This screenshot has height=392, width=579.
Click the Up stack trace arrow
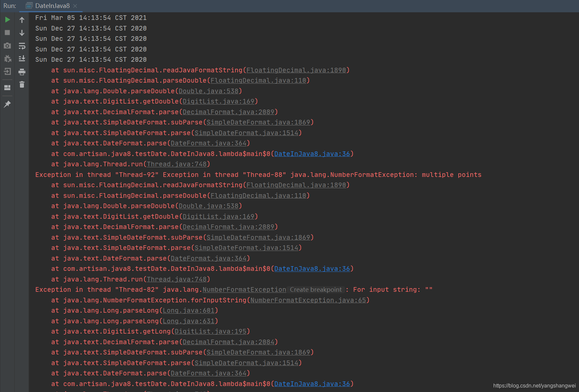pyautogui.click(x=22, y=20)
